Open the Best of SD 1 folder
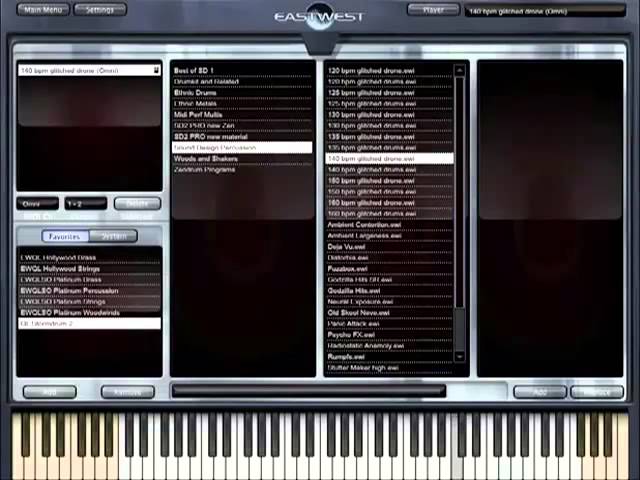The image size is (640, 480). (242, 70)
